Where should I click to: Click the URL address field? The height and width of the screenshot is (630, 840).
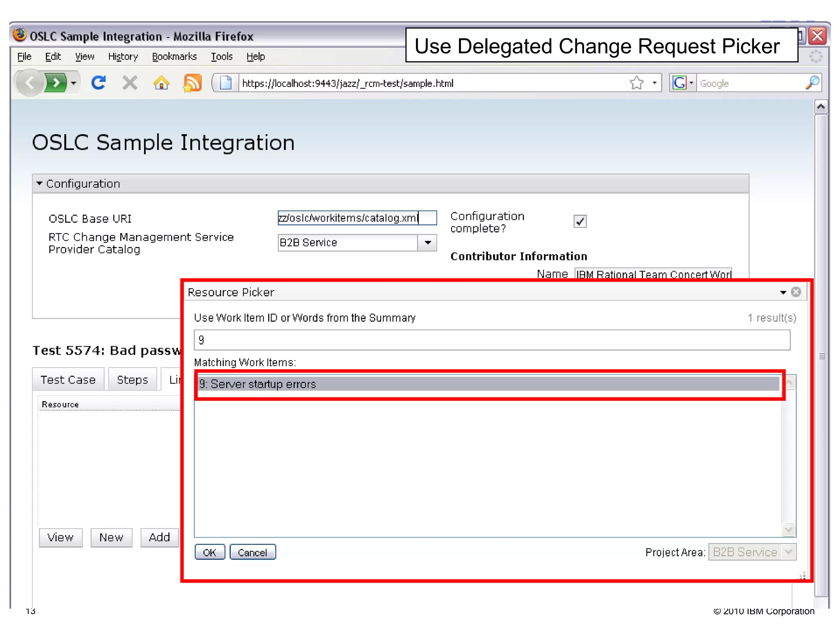pyautogui.click(x=431, y=83)
